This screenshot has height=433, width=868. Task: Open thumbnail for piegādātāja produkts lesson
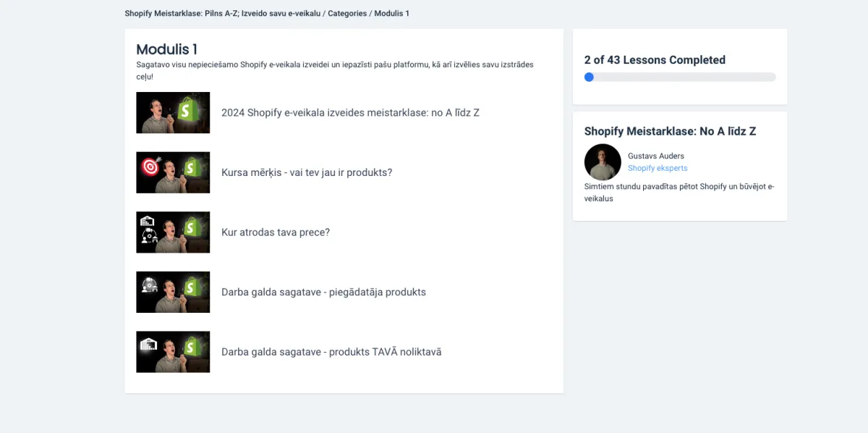tap(173, 292)
